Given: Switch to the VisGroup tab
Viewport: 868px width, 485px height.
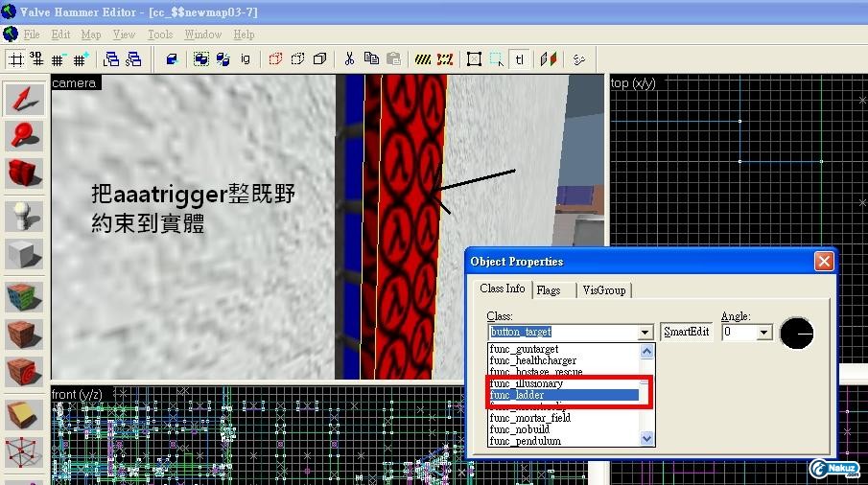Looking at the screenshot, I should [x=604, y=290].
